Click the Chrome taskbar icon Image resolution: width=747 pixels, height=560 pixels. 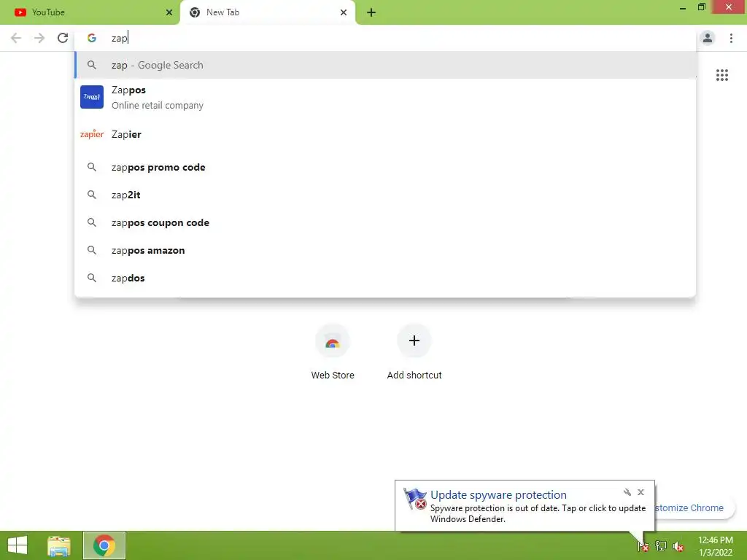point(104,545)
